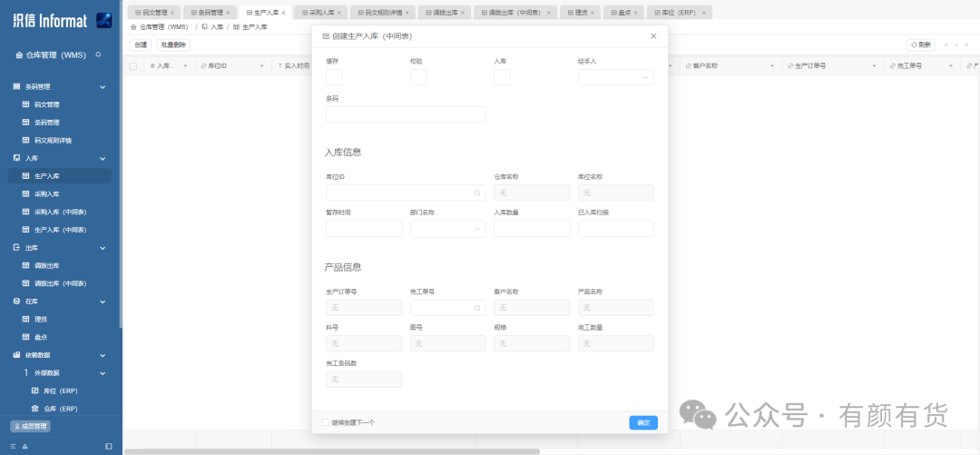The image size is (980, 455).
Task: Click the 确定 button
Action: tap(643, 422)
